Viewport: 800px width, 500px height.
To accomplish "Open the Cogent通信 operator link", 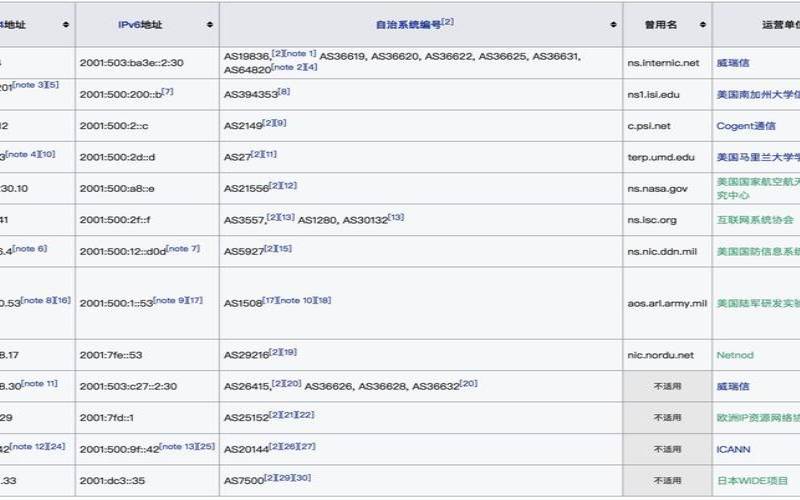I will pos(746,126).
